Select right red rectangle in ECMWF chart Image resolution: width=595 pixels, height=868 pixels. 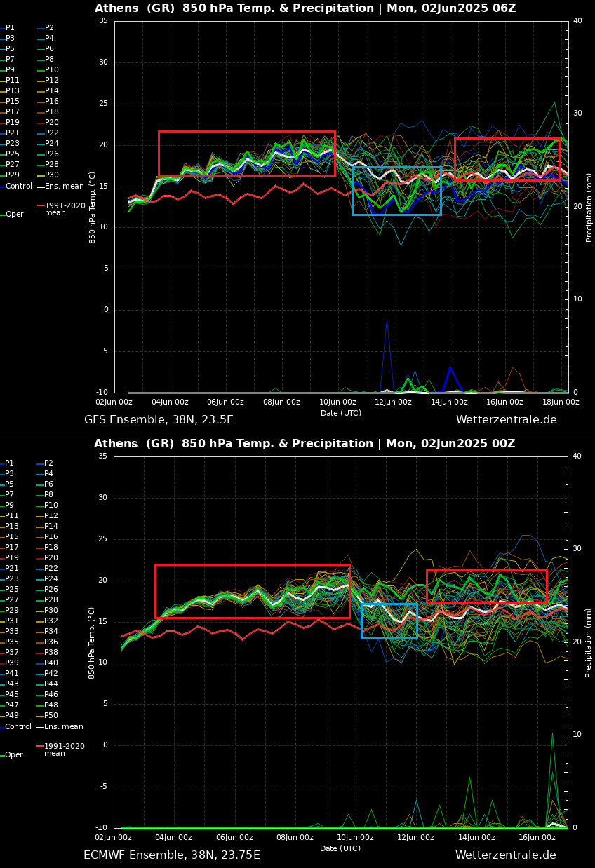[x=486, y=586]
